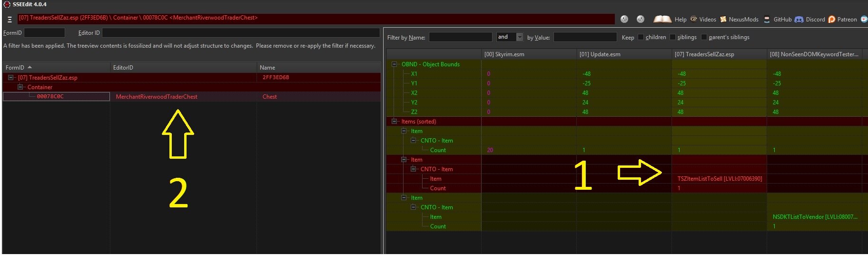Select TSZItemListToSell [LVLI:07006390] value
This screenshot has height=256, width=868.
click(x=720, y=178)
